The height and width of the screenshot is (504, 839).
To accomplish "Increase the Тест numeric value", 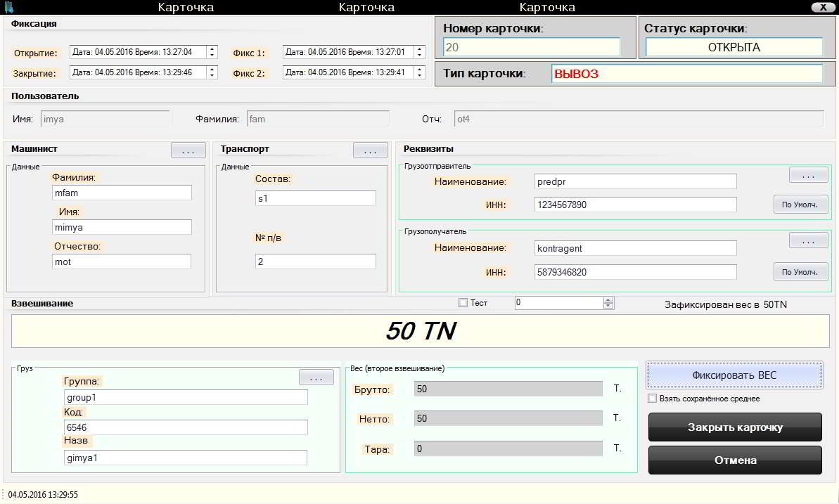I will pos(608,300).
